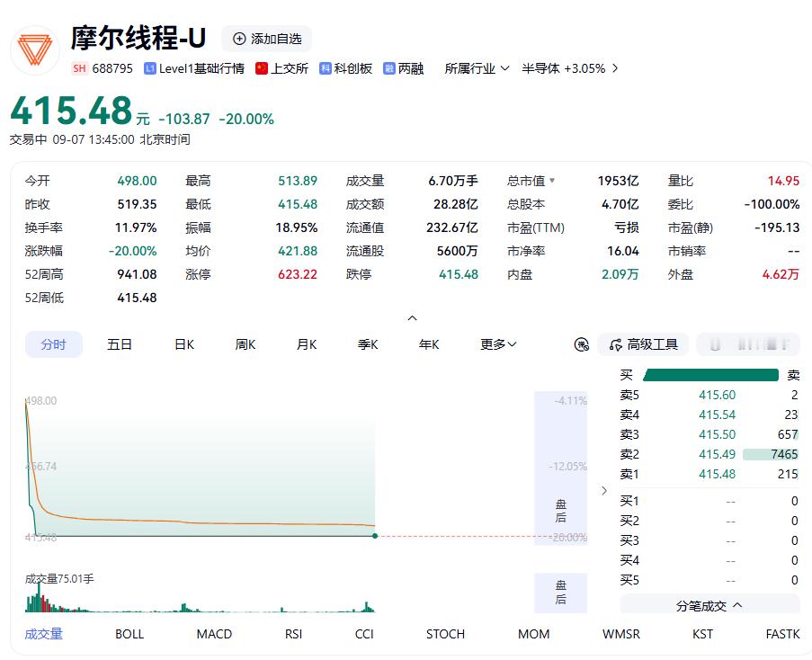Expand the 所属行业 dropdown
Viewport: 812px width, 660px height.
click(x=477, y=68)
